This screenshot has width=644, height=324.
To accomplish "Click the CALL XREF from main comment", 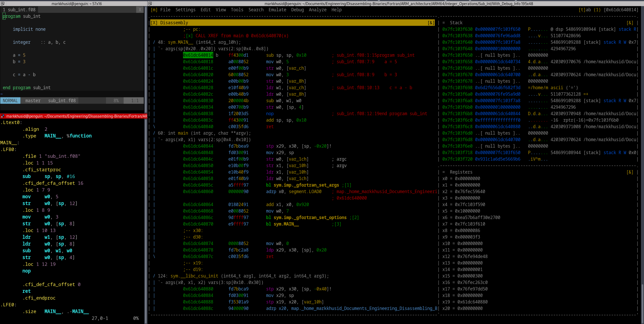I will coord(236,36).
